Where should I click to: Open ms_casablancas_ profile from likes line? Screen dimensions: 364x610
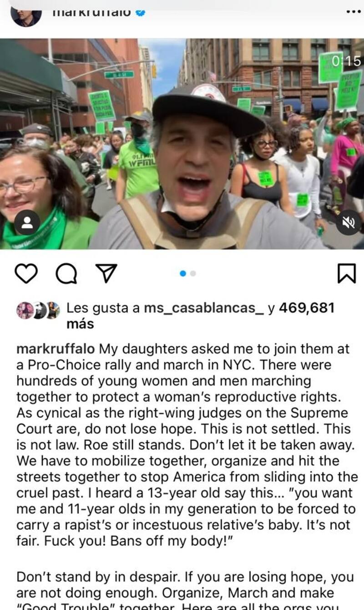(x=204, y=308)
